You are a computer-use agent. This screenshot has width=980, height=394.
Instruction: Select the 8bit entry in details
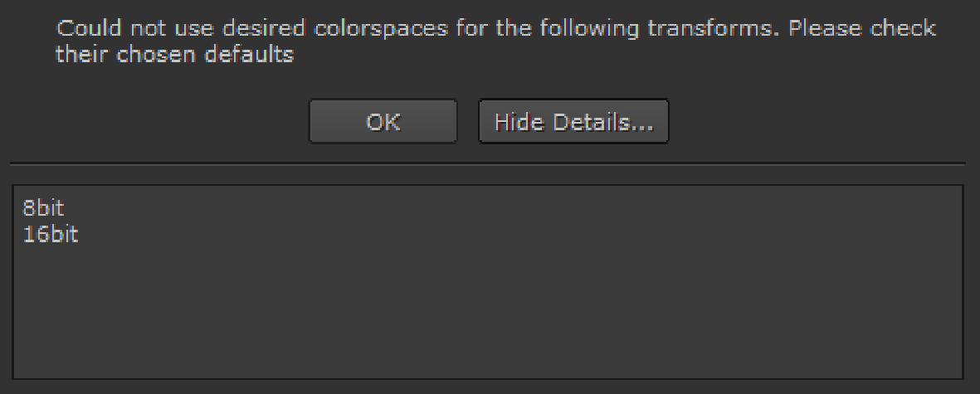tap(43, 207)
